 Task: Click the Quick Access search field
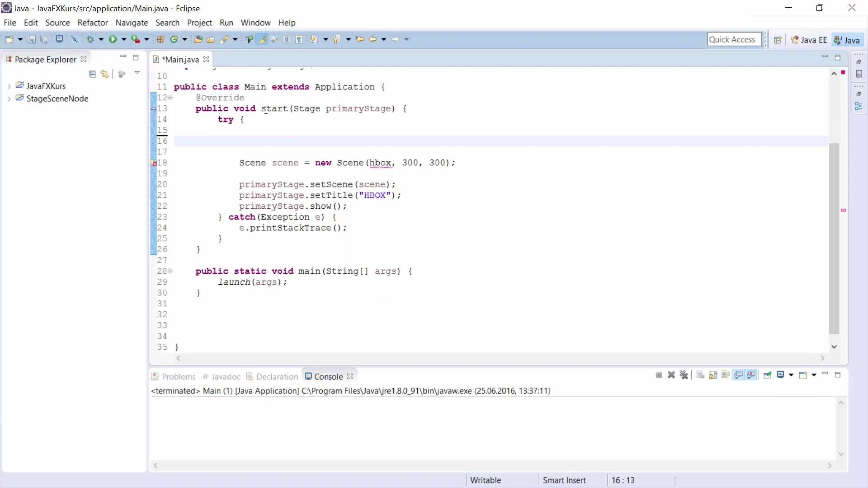tap(734, 39)
